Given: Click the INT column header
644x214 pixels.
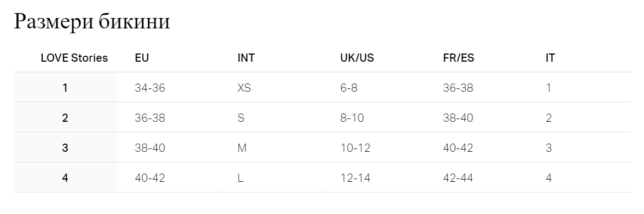Looking at the screenshot, I should point(246,58).
